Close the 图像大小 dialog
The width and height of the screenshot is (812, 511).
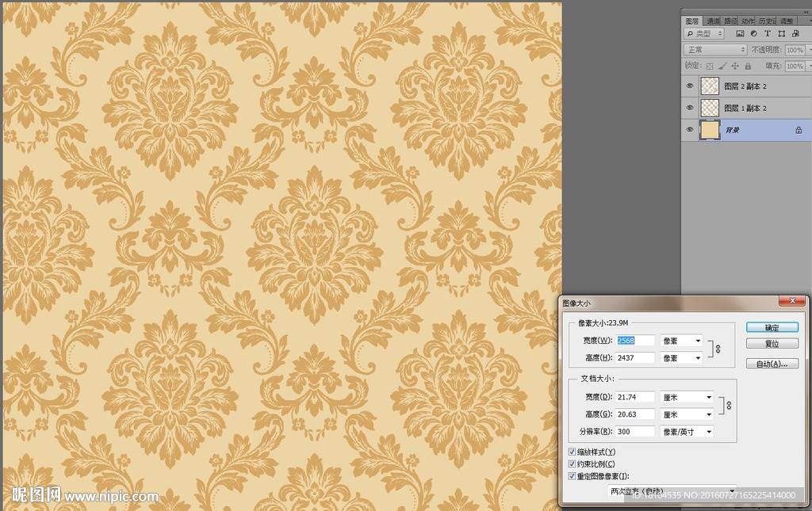793,300
